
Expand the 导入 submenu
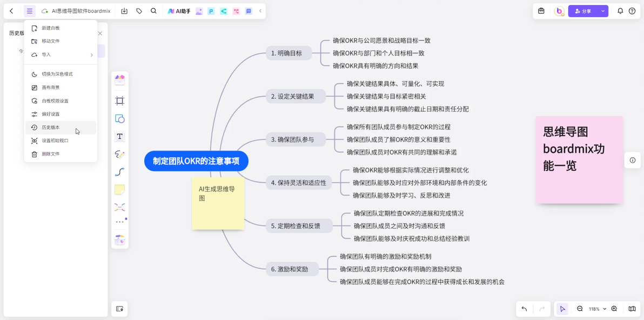(x=61, y=55)
